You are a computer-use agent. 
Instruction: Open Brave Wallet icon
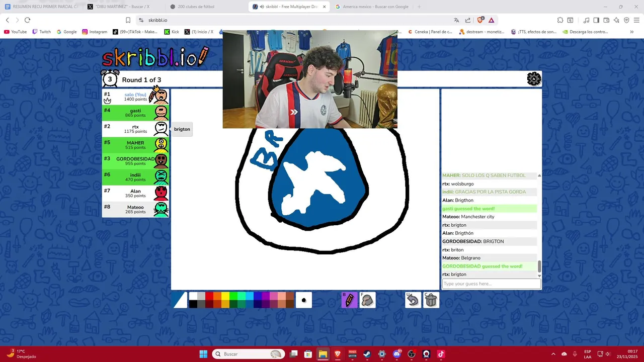tap(606, 20)
